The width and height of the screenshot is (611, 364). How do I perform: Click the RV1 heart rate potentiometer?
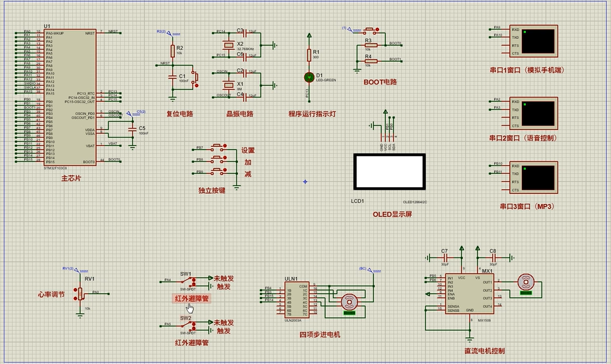click(81, 293)
